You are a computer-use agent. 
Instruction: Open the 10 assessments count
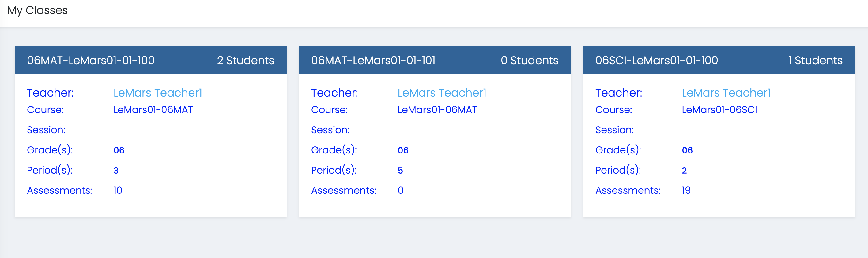tap(118, 191)
